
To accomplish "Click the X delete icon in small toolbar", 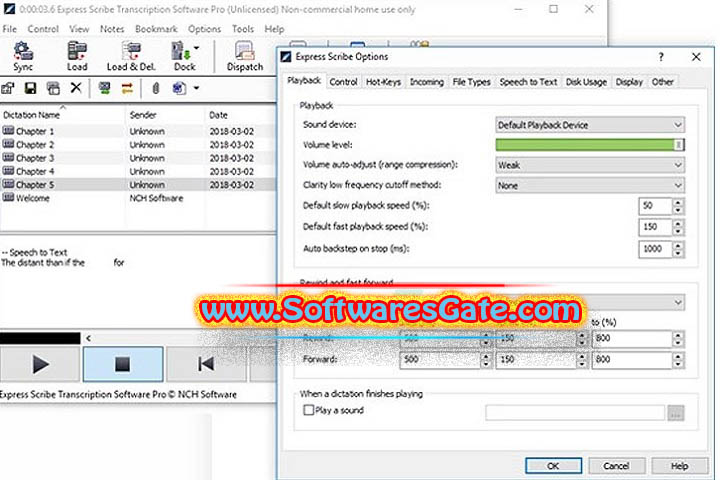I will click(76, 88).
